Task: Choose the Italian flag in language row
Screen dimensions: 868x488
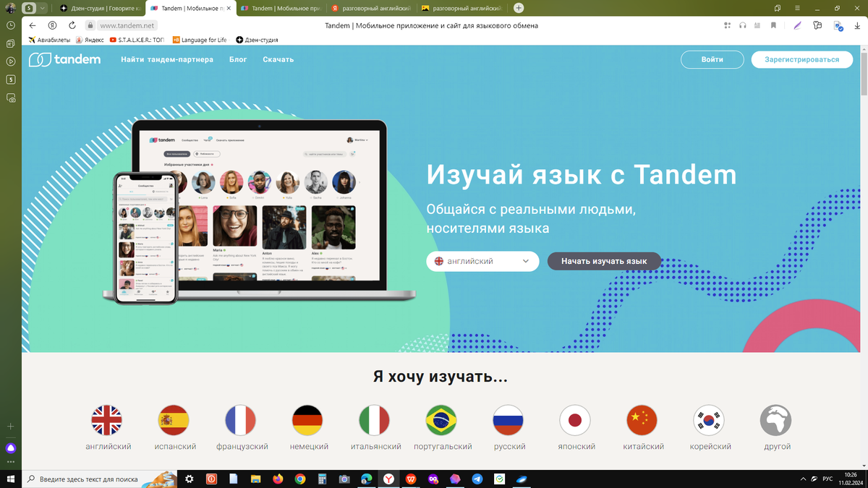Action: [x=374, y=420]
